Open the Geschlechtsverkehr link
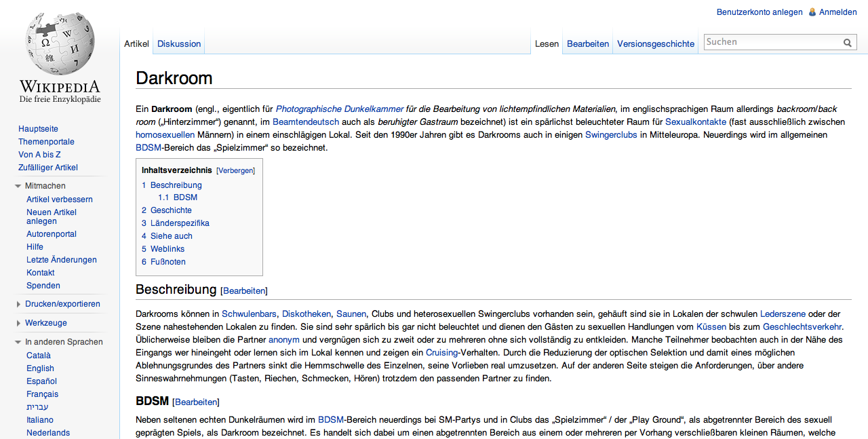The image size is (868, 439). 802,327
